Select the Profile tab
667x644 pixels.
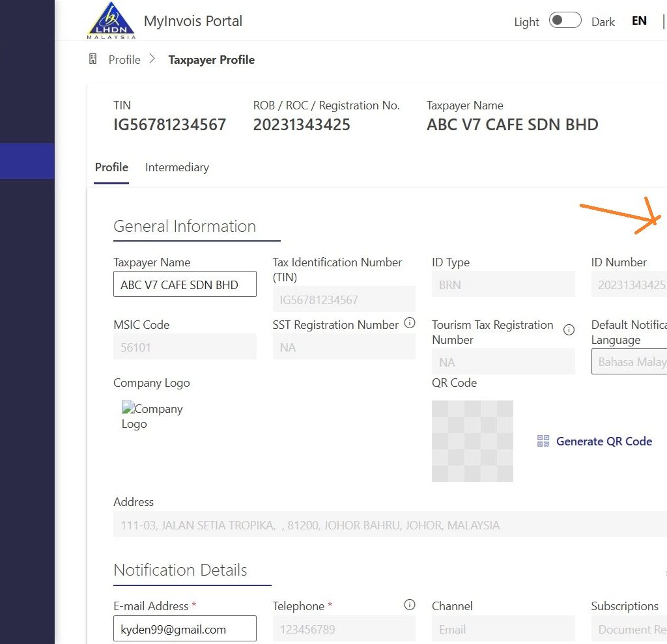coord(111,167)
